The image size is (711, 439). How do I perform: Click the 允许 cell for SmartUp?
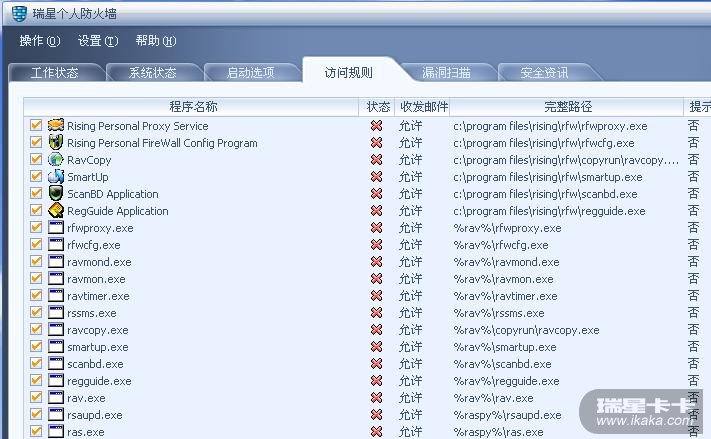click(x=410, y=177)
